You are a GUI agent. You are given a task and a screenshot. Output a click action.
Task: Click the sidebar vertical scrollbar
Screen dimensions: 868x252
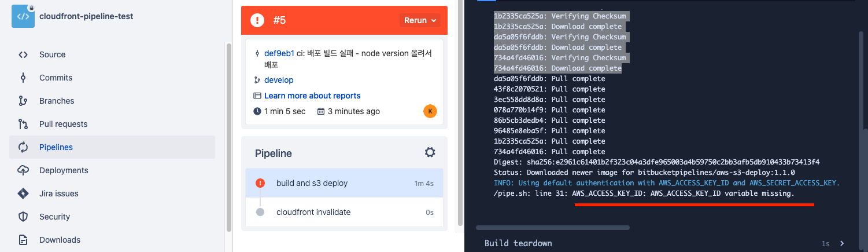click(x=228, y=137)
